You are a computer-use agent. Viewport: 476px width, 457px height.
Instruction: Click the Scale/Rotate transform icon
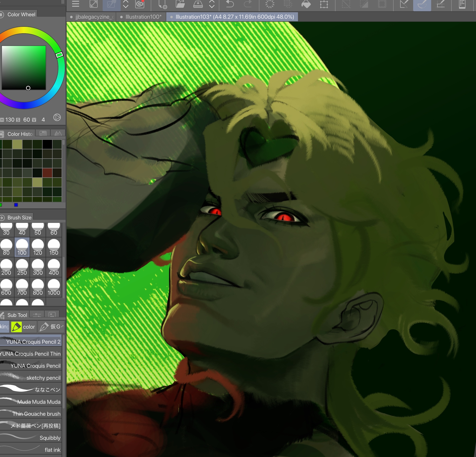324,4
